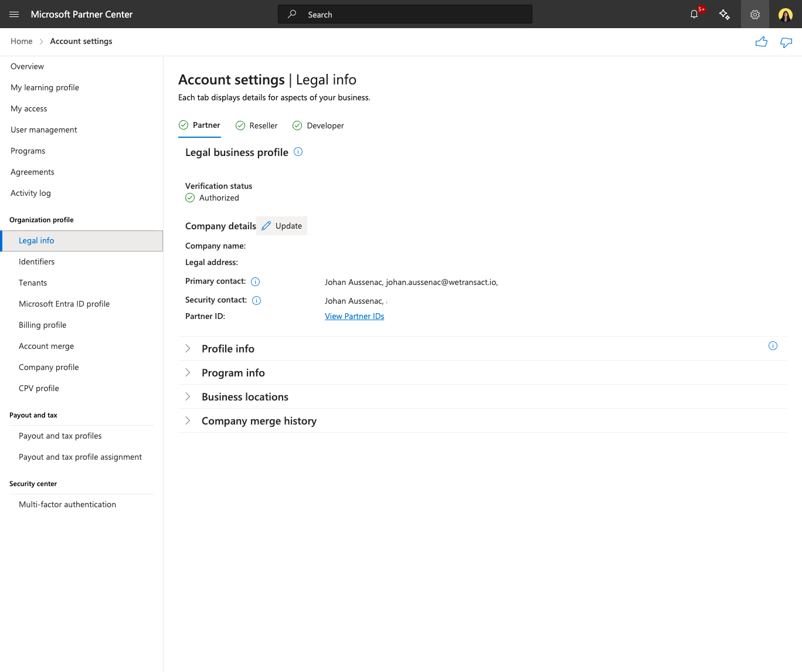
Task: Click info icon beside Profile info section
Action: coord(773,345)
